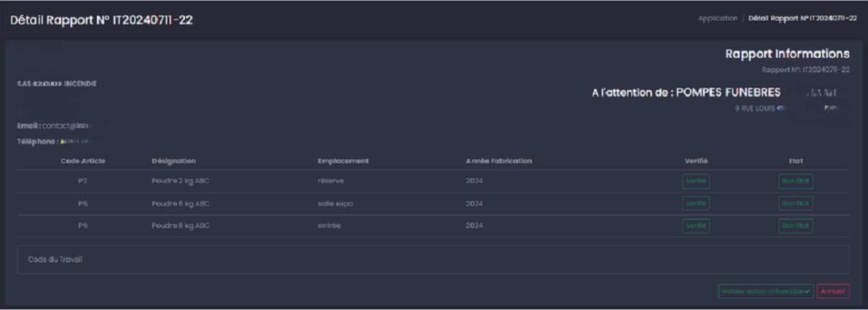
Task: Click the checkmark icon in Valider button
Action: pos(809,291)
